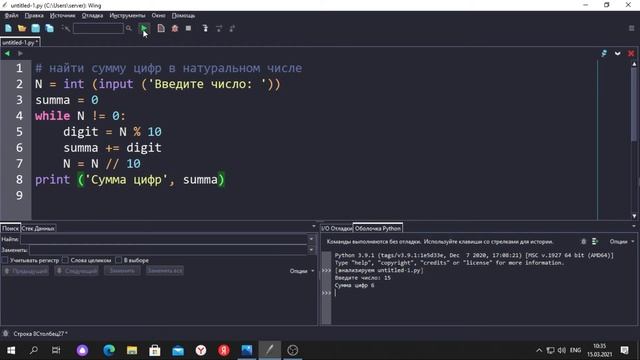Click the Save All files icon
The width and height of the screenshot is (640, 360).
[49, 28]
